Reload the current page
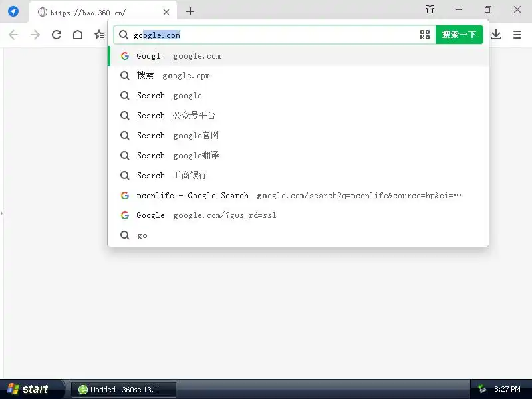Viewport: 532px width, 399px height. 57,35
